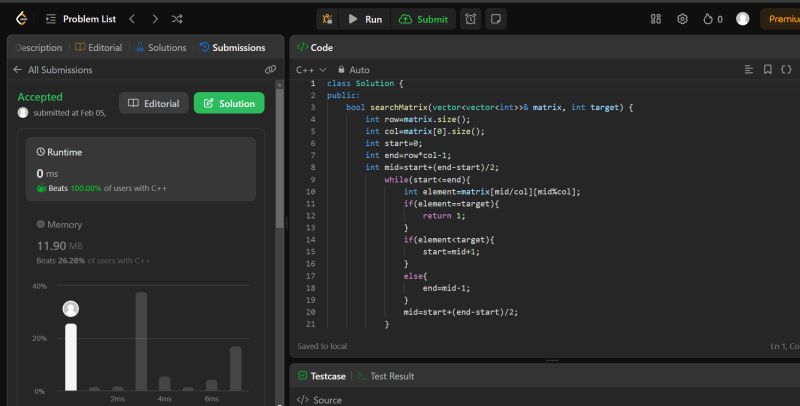Click the green Solution button
This screenshot has height=406, width=800.
coord(229,103)
